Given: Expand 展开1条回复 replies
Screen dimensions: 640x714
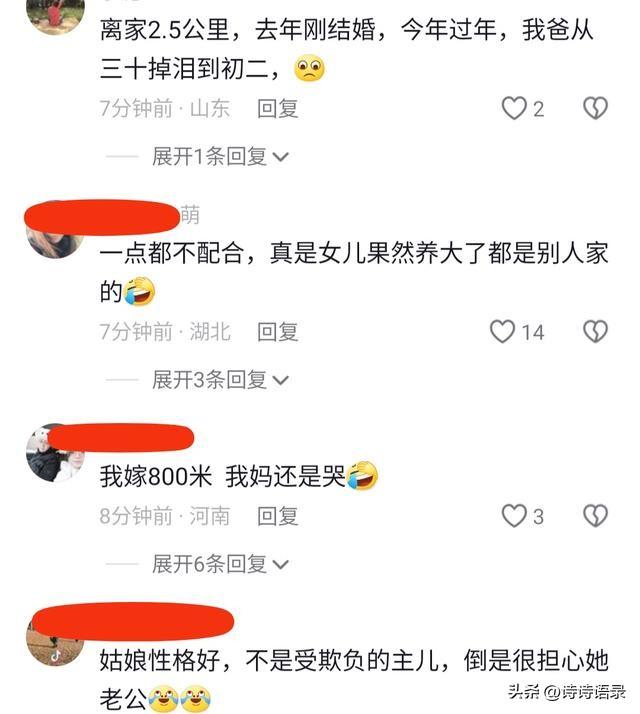Looking at the screenshot, I should (220, 157).
